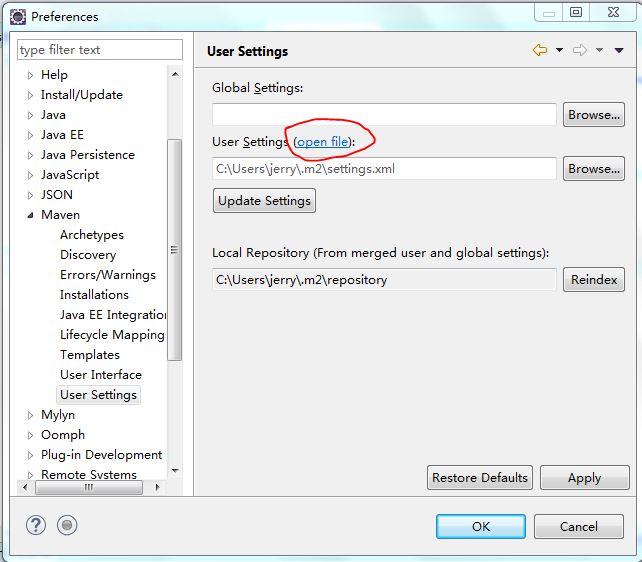
Task: Click the User Settings path field
Action: [x=384, y=169]
